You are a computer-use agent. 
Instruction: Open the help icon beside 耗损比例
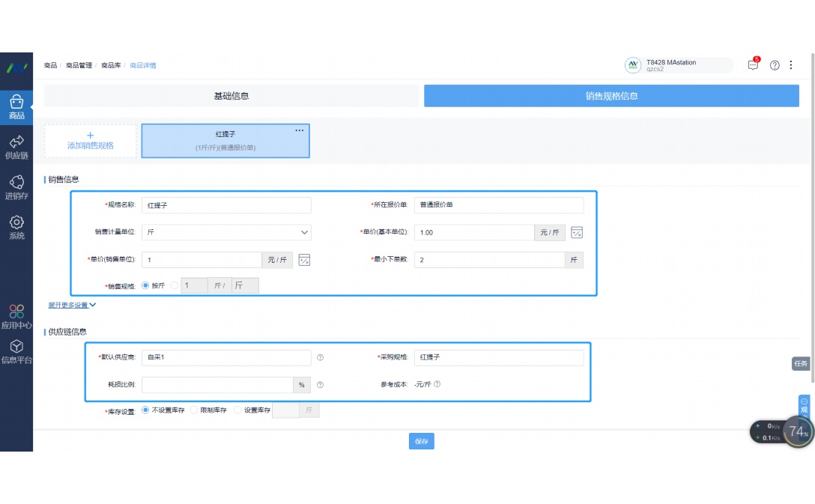[x=321, y=384]
